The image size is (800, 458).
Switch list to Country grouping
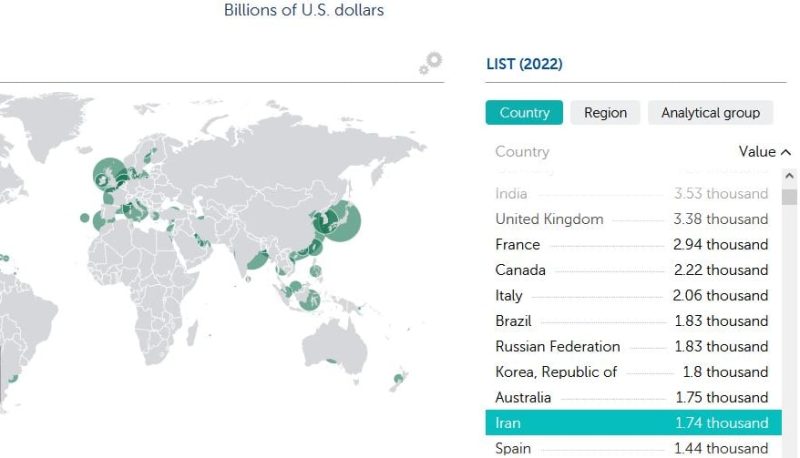[524, 113]
